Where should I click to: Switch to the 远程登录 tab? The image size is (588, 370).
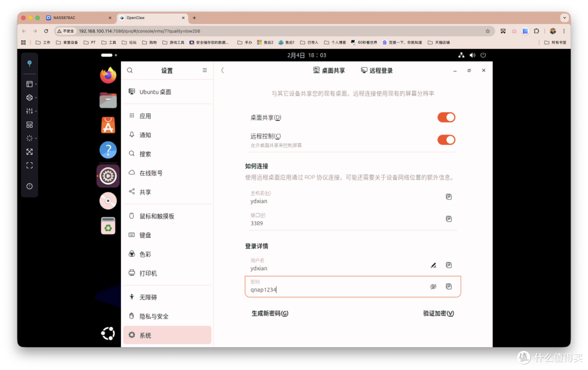point(377,70)
